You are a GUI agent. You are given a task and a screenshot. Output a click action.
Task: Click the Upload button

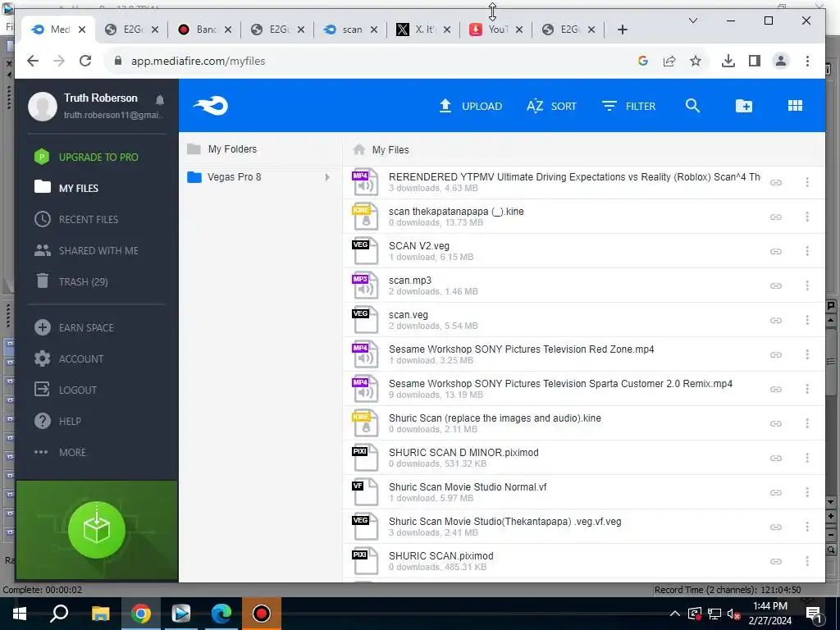point(470,106)
